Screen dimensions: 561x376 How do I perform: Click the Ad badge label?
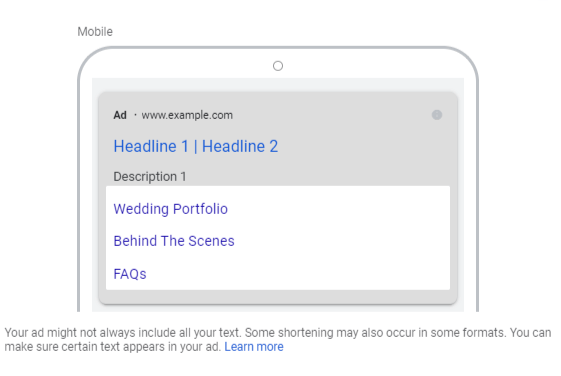pos(120,115)
